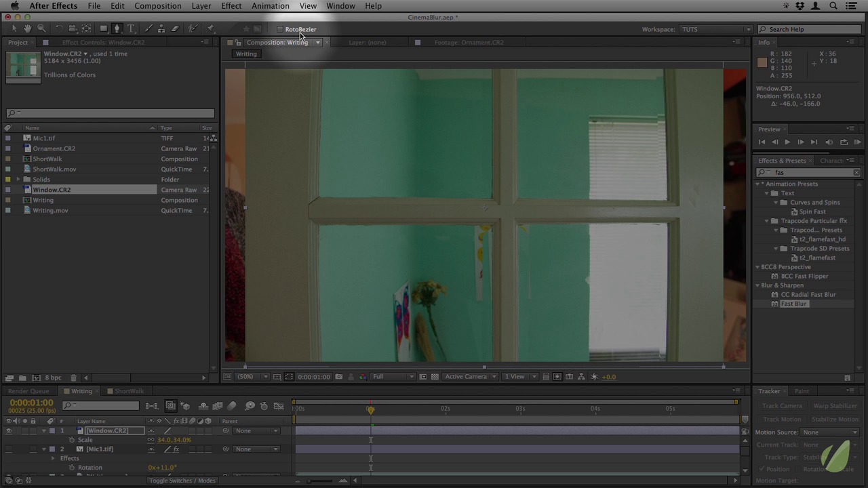
Task: Choose the Clone Stamp tool
Action: click(x=162, y=28)
